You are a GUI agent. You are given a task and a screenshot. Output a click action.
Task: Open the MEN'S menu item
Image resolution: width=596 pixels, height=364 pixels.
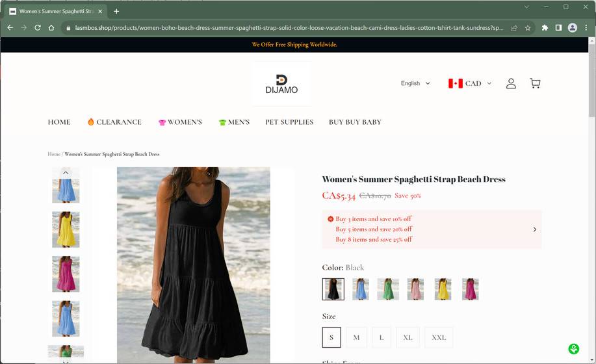pos(234,122)
